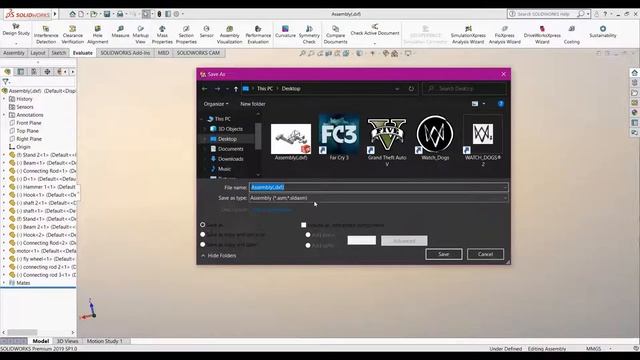Expand the Mates folder in feature tree

coord(4,282)
